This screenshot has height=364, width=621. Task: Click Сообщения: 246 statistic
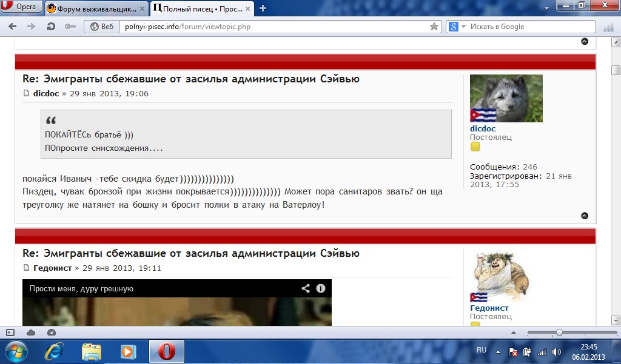[x=503, y=167]
